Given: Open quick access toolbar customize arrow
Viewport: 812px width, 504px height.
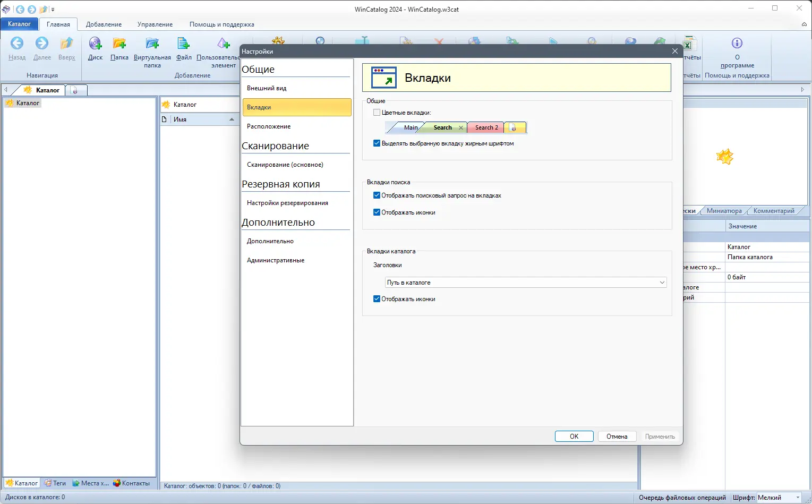Looking at the screenshot, I should 53,10.
